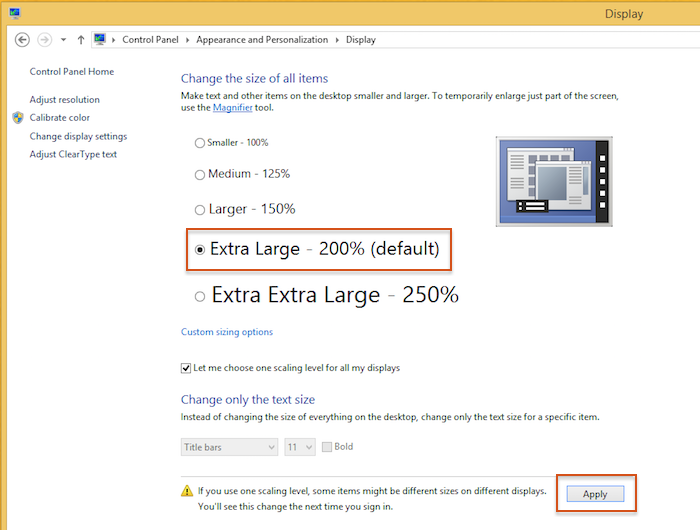The image size is (700, 530).
Task: Click Control Panel in the breadcrumb path
Action: tap(150, 40)
